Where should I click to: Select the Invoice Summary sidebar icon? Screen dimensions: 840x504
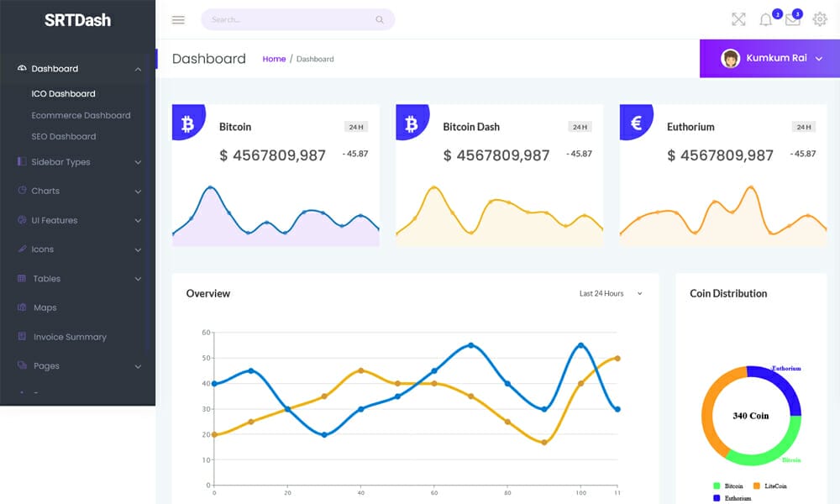coord(21,337)
